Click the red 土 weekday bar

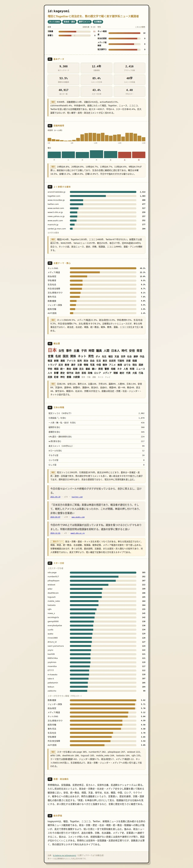[125, 155]
